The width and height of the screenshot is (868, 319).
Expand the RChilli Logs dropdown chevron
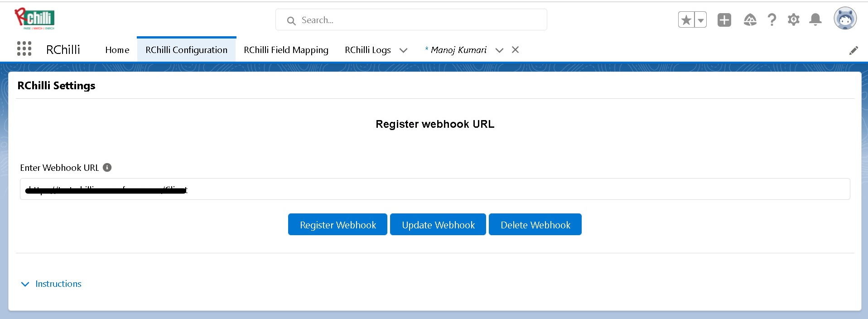[403, 50]
